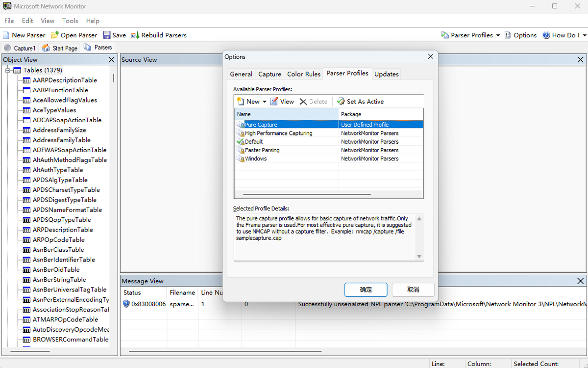Click the Open Parser folder icon
The image size is (588, 368).
(55, 35)
